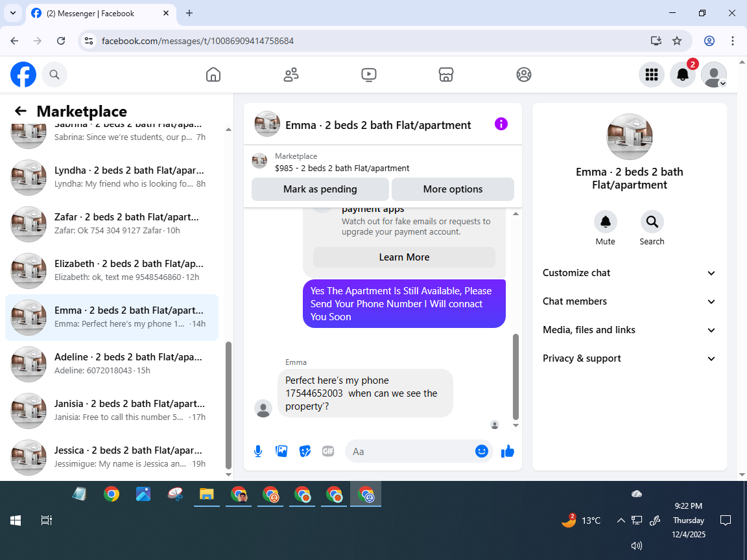The height and width of the screenshot is (560, 747).
Task: Click large listing photo in details panel
Action: 630,137
